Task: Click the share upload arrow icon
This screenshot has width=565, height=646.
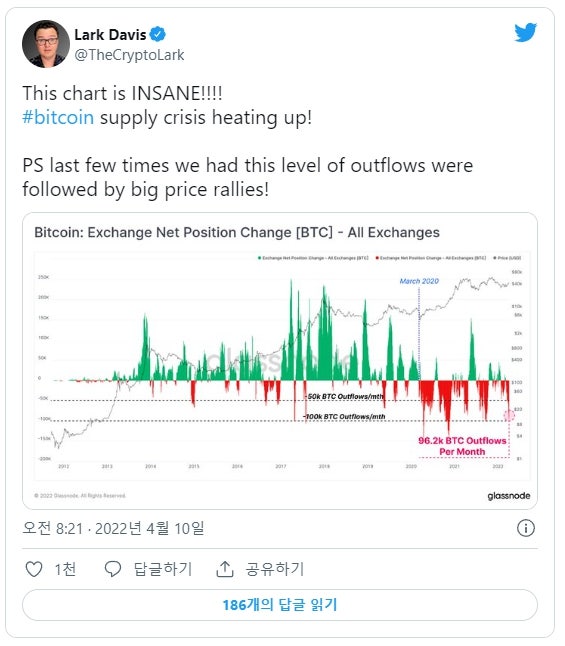Action: coord(225,569)
